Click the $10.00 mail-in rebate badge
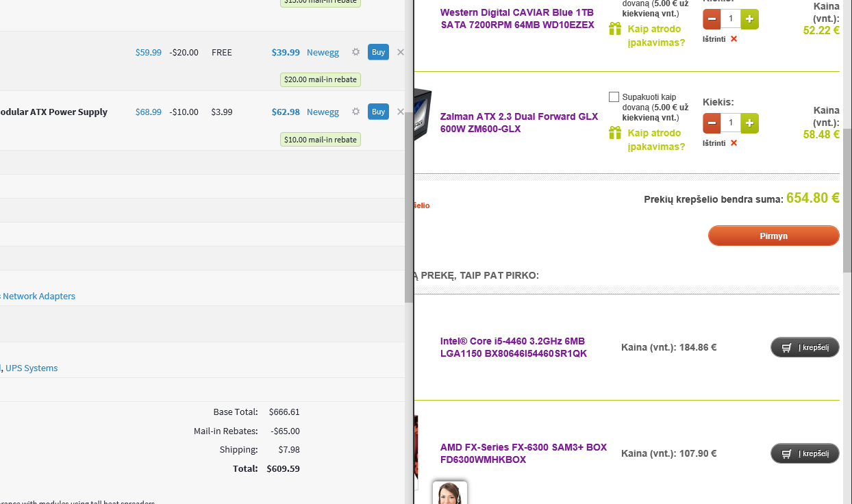852x504 pixels. (321, 140)
